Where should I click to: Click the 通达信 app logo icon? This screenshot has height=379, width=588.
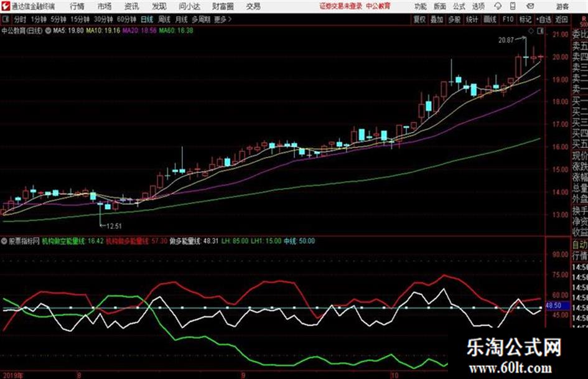coord(6,6)
